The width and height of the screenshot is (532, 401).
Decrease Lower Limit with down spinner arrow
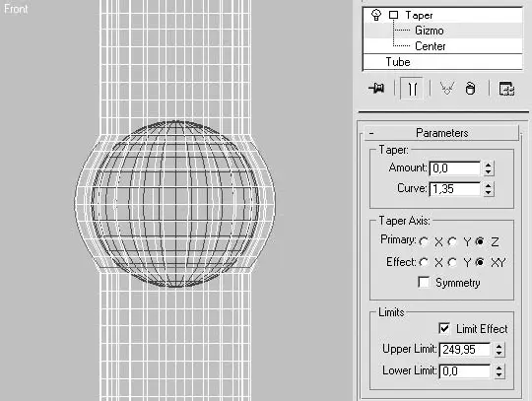pyautogui.click(x=499, y=374)
